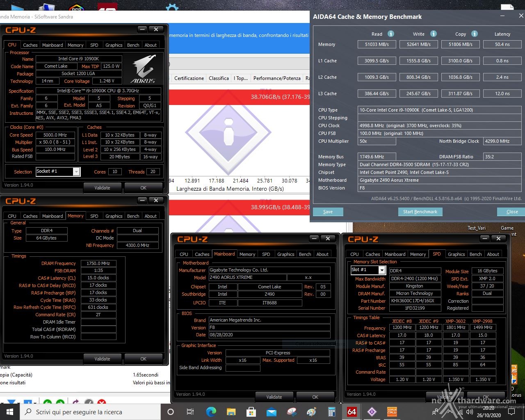525x420 pixels.
Task: Click Close in AIDA64 benchmark window
Action: [512, 212]
